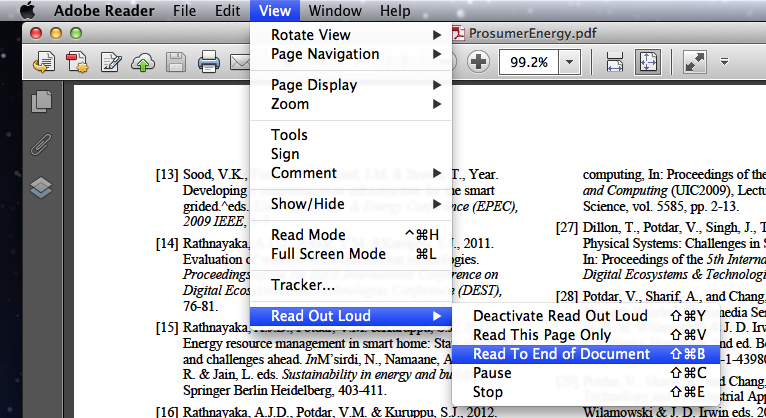Select Read This Page Only

586,335
